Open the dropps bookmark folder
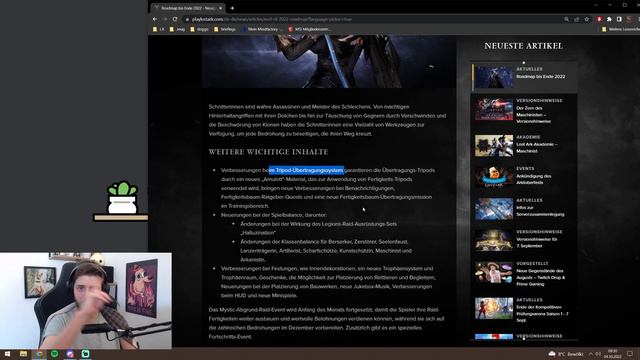 point(199,29)
